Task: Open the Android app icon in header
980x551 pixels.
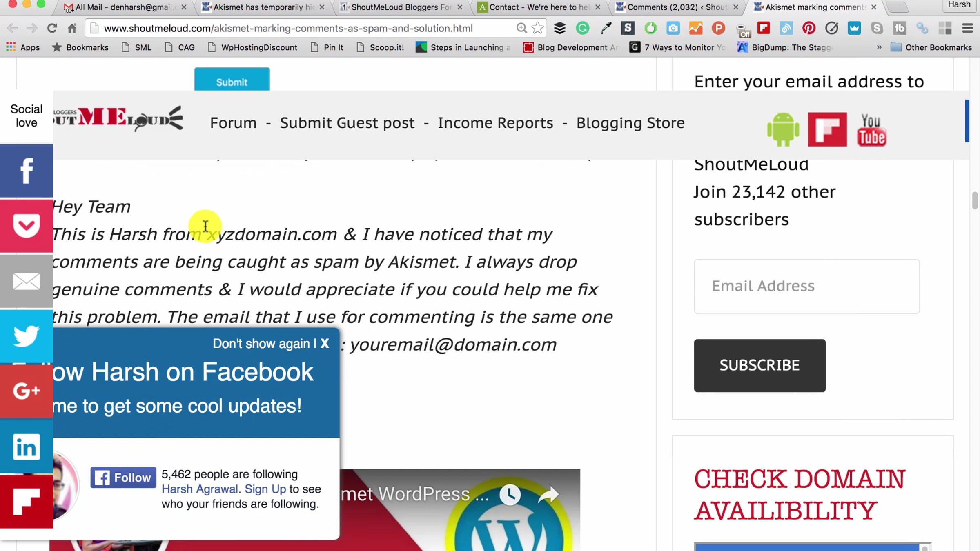Action: [783, 130]
